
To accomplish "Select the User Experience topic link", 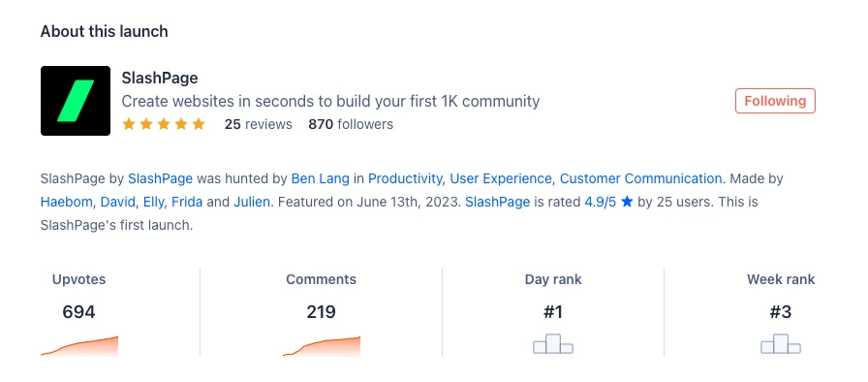I will click(501, 178).
